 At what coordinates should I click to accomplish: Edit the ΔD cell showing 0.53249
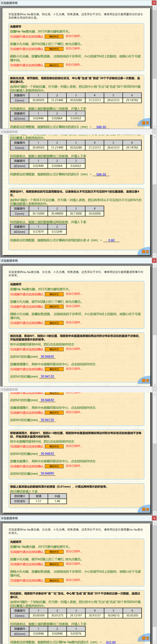pos(57,232)
